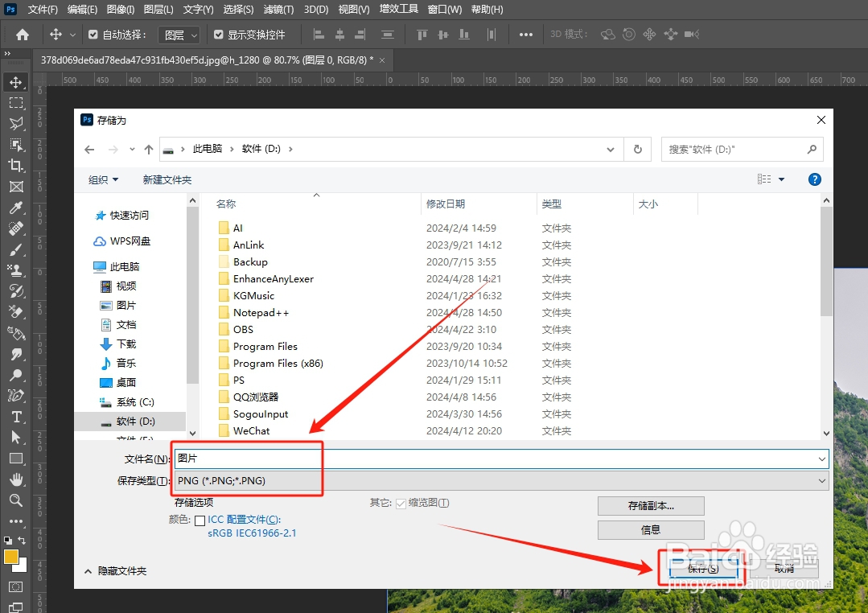
Task: Select the Horizontal Type tool
Action: click(x=15, y=417)
